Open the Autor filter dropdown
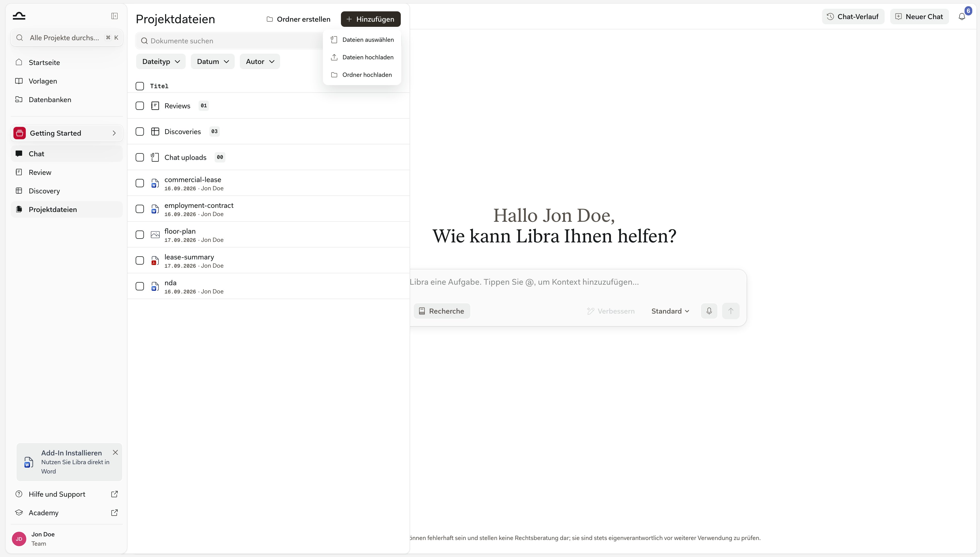Image resolution: width=980 pixels, height=557 pixels. pyautogui.click(x=260, y=62)
